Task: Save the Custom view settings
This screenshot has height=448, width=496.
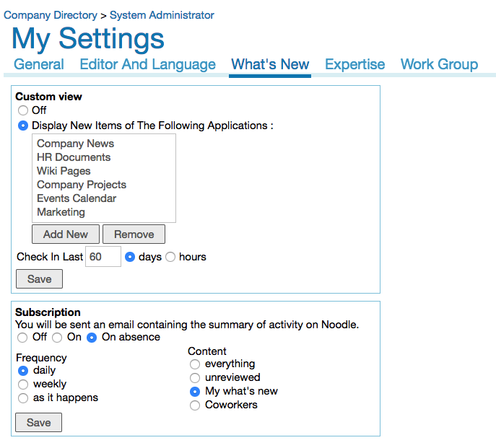Action: 39,278
